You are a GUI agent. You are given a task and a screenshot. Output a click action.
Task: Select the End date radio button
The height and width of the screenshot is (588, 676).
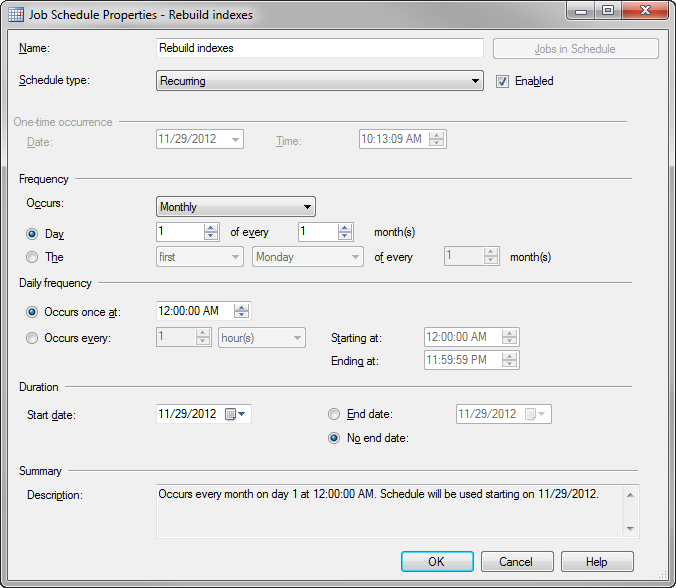coord(334,414)
